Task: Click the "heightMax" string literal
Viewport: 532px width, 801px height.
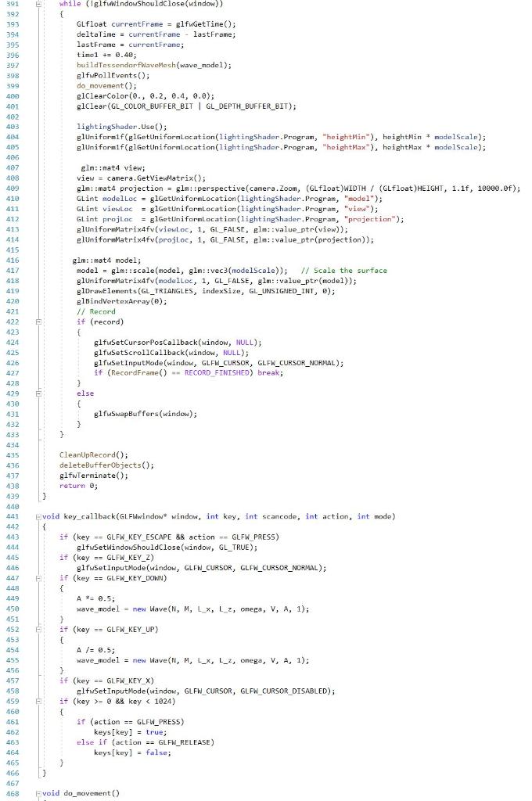Action: pyautogui.click(x=348, y=147)
